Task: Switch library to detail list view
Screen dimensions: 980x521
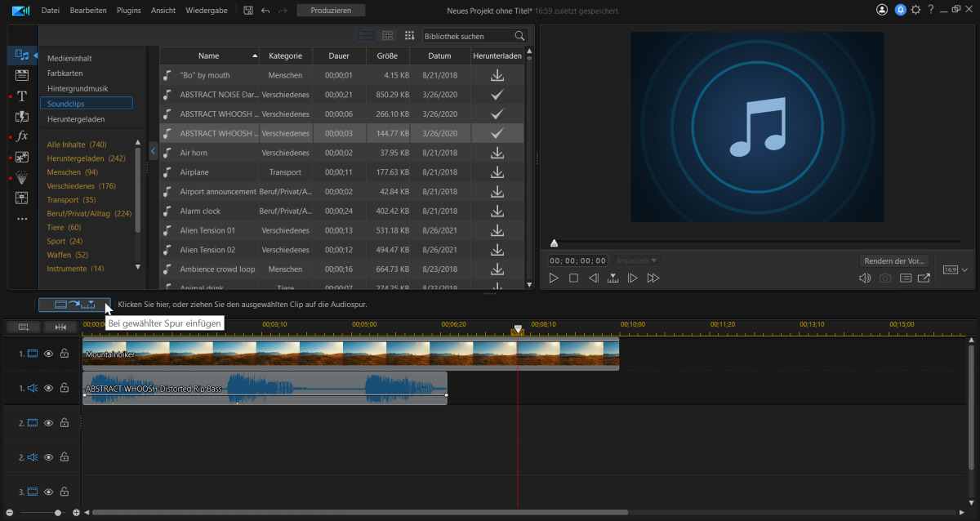Action: (x=367, y=36)
